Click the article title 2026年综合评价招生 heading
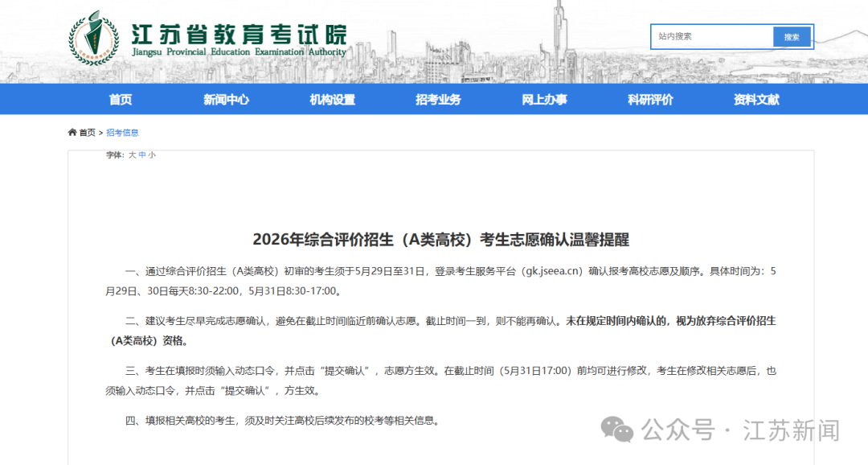868x465 pixels. click(x=440, y=240)
